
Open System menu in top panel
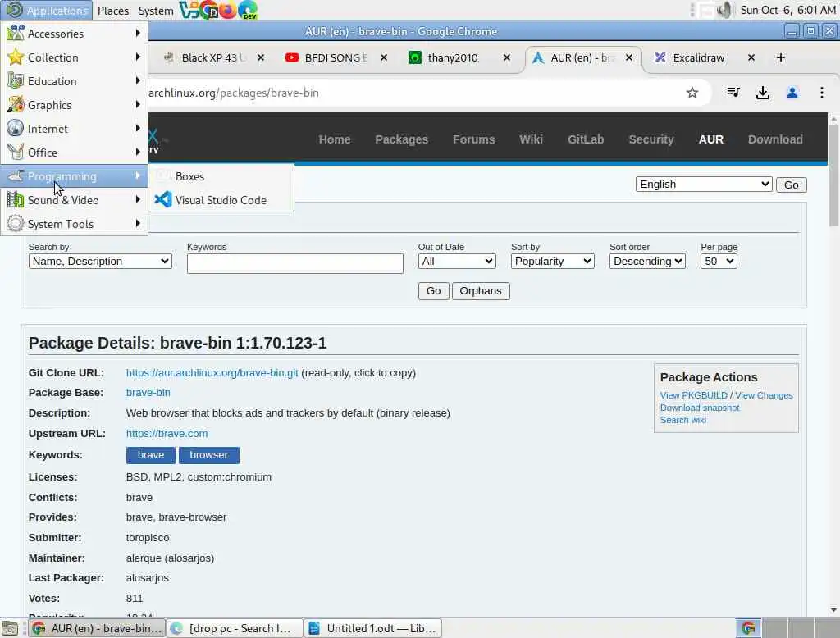pos(155,11)
